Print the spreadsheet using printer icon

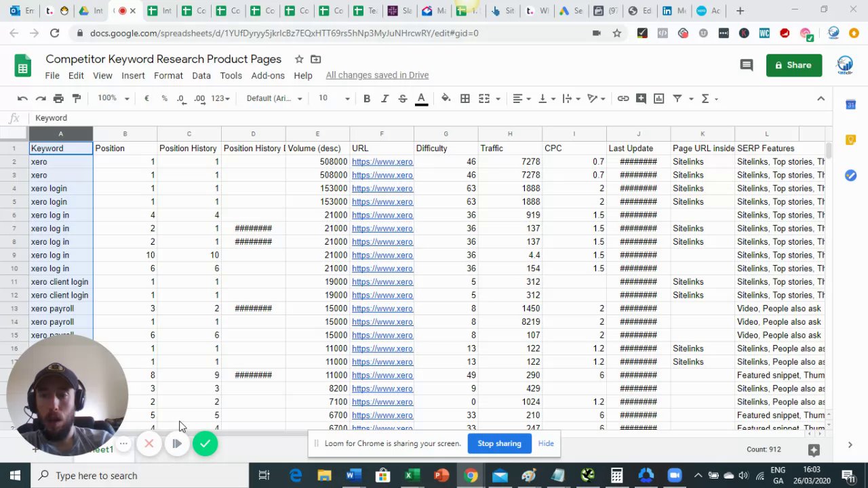point(58,98)
